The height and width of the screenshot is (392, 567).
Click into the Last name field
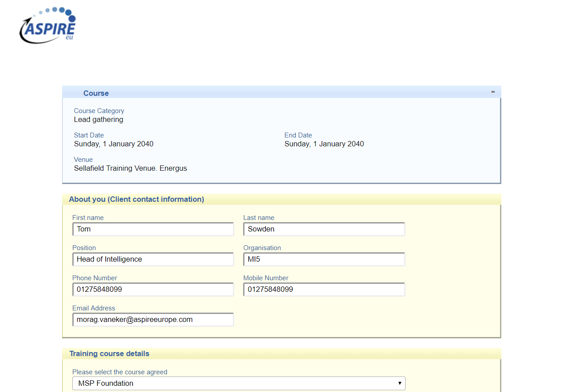pos(324,229)
